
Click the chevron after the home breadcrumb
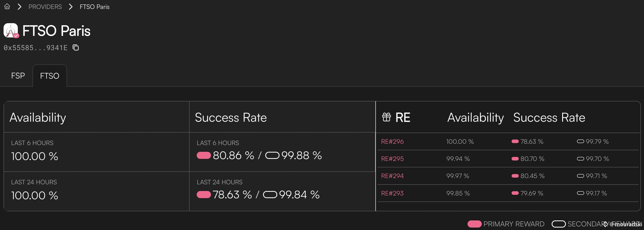[20, 7]
